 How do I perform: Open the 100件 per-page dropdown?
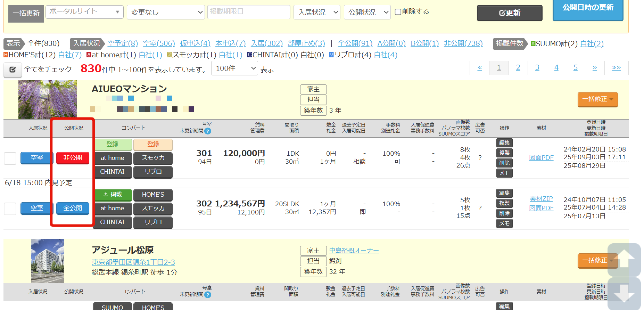point(235,68)
